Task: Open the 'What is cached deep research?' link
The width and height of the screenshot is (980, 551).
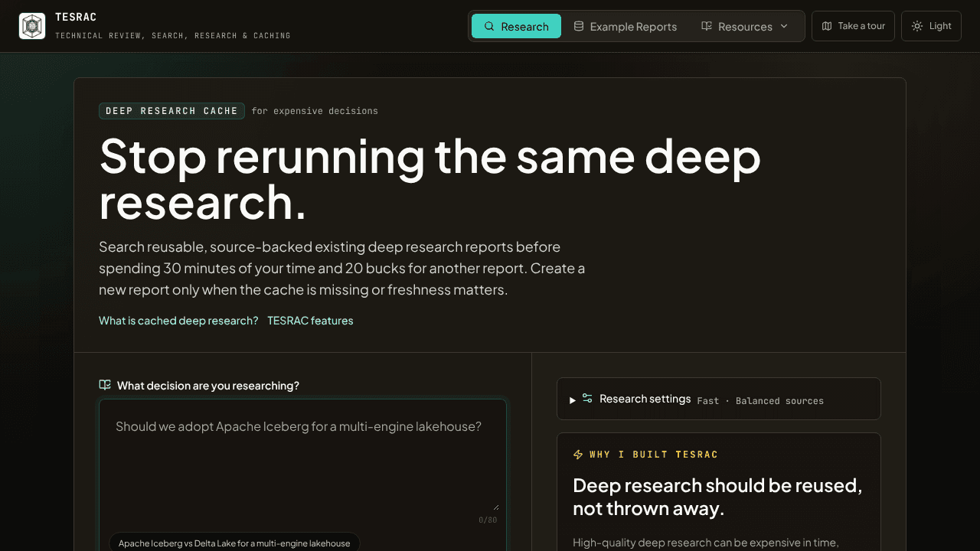Action: click(178, 321)
